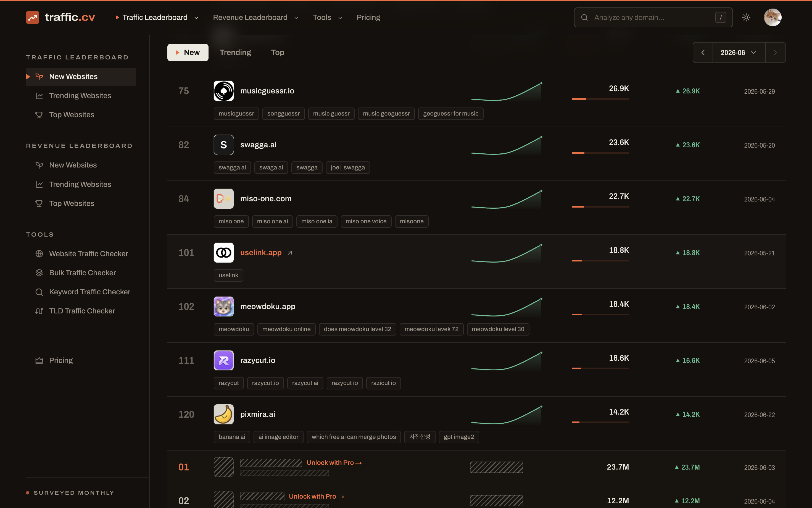The image size is (812, 508).
Task: Go to next month with right chevron
Action: (x=776, y=53)
